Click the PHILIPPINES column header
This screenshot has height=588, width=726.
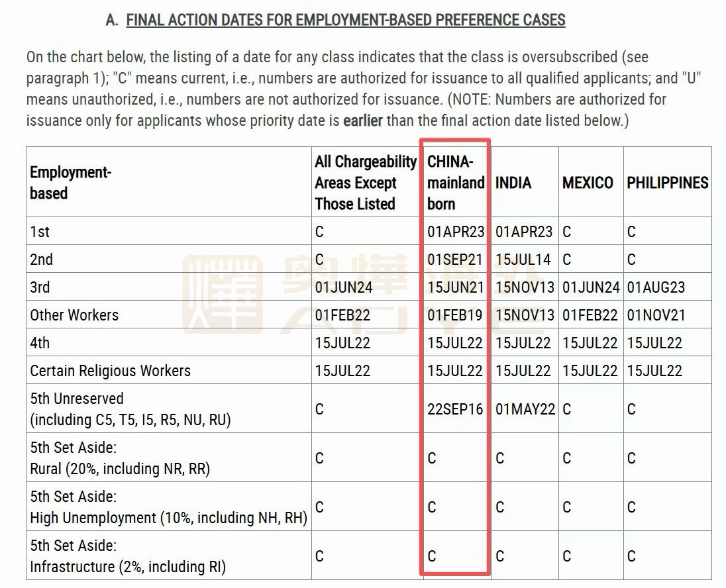tap(667, 183)
